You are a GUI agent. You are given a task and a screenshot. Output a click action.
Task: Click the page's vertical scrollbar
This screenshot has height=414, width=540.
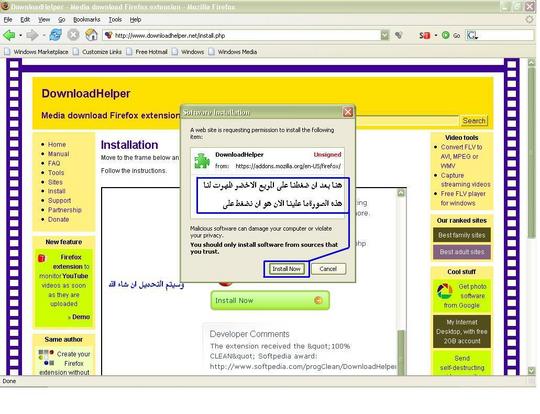[x=532, y=217]
